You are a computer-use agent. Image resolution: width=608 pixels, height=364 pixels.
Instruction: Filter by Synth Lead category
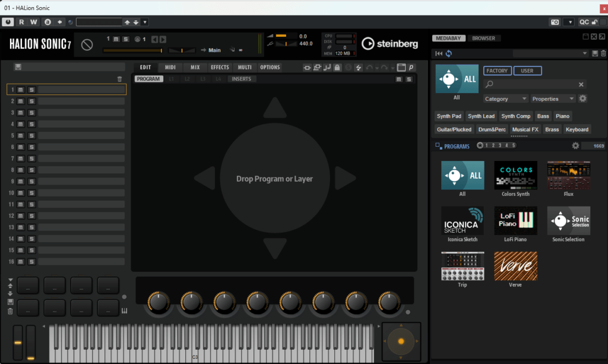(x=481, y=116)
